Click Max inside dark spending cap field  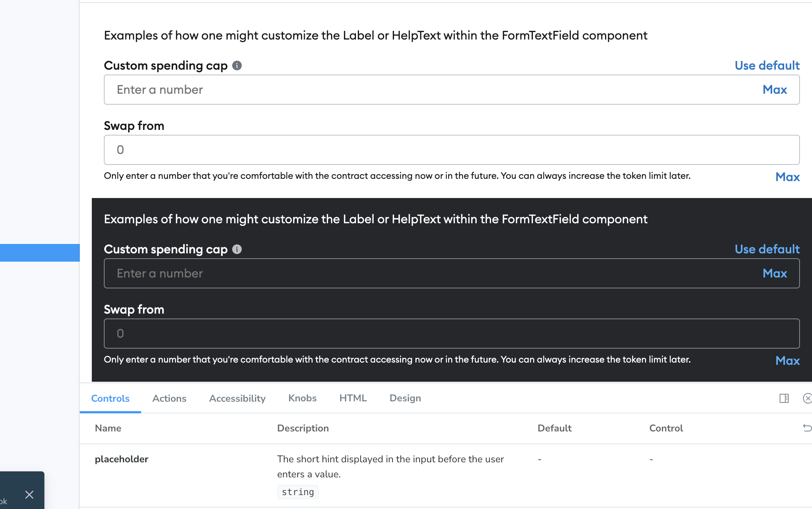point(775,273)
